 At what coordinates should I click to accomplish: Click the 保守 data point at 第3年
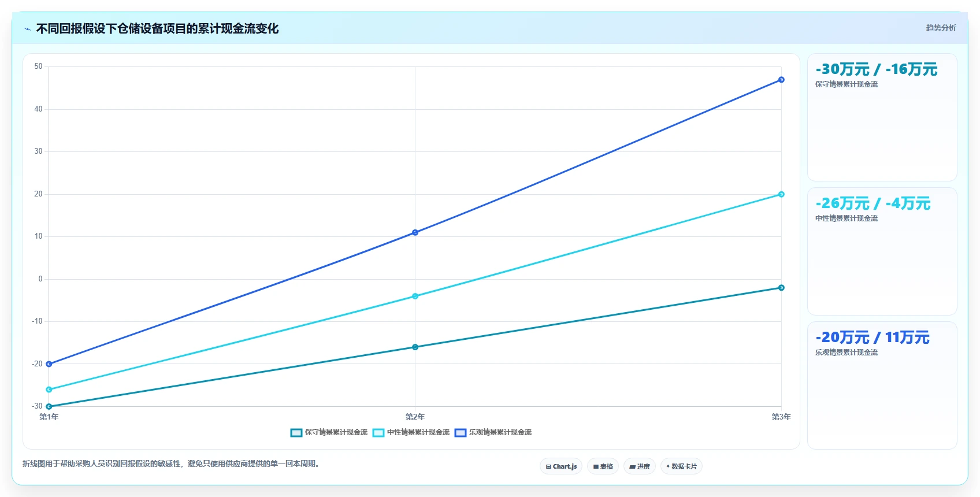click(x=781, y=288)
